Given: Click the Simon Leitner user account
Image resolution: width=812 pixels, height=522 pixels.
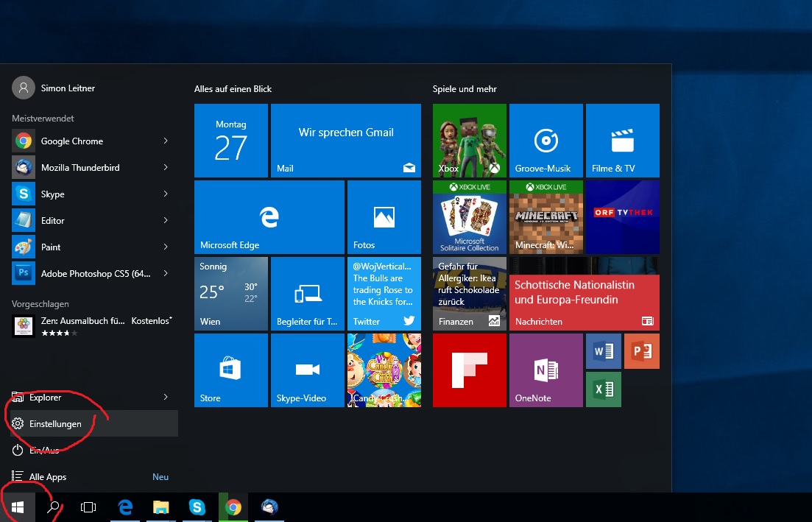Looking at the screenshot, I should (54, 88).
